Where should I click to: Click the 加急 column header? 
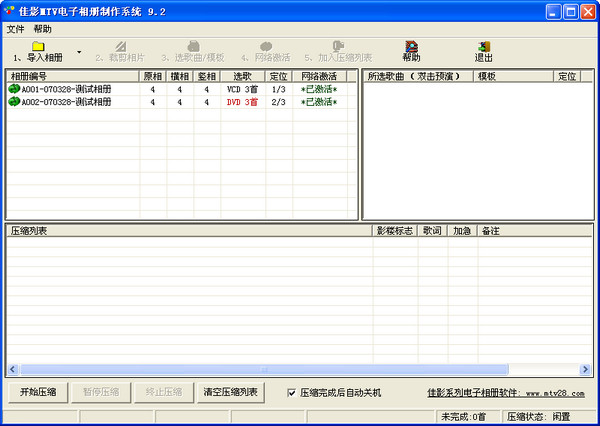coord(462,231)
